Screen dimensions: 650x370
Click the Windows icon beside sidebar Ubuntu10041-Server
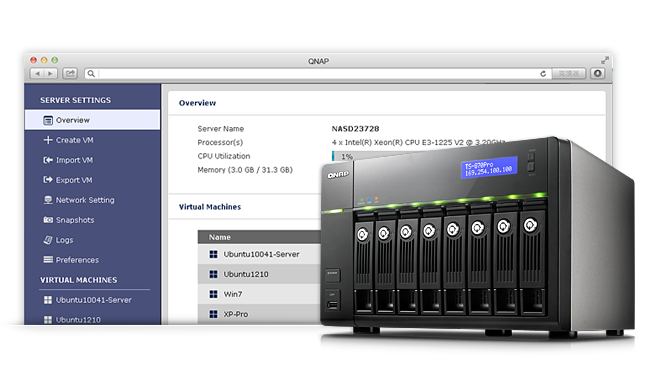[48, 300]
